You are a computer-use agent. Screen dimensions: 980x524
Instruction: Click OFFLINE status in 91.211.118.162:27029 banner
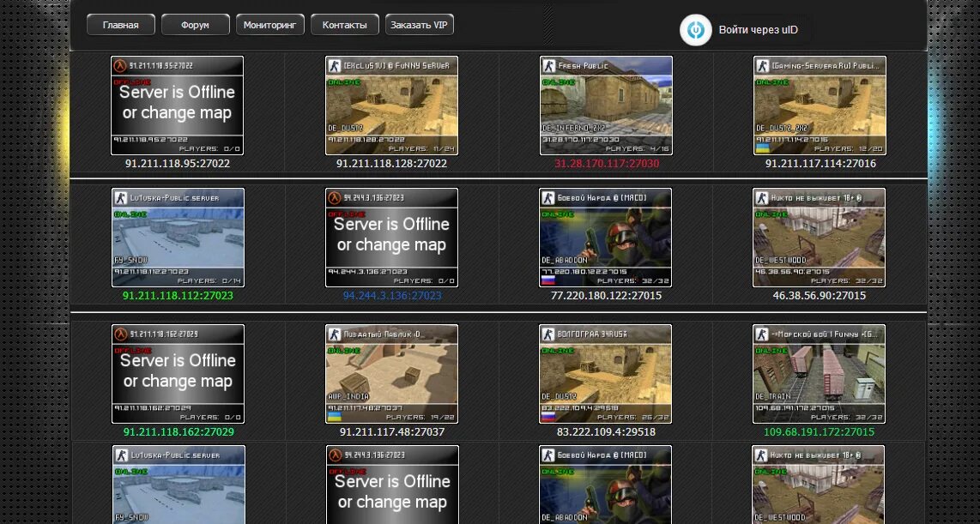132,351
